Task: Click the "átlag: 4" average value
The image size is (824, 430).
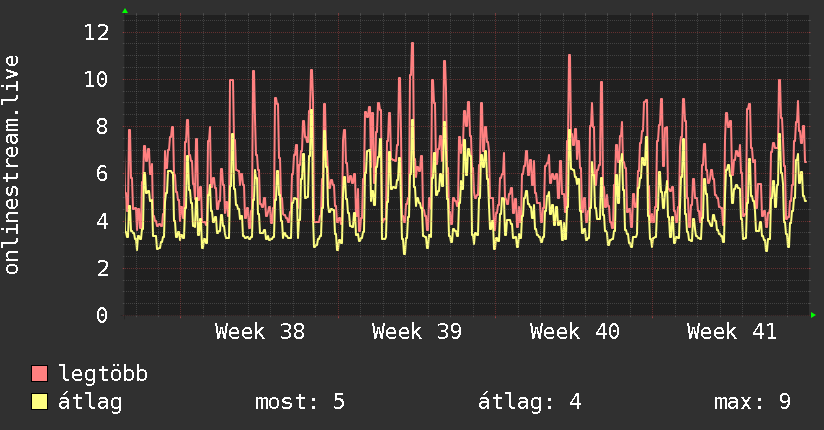Action: click(x=529, y=402)
